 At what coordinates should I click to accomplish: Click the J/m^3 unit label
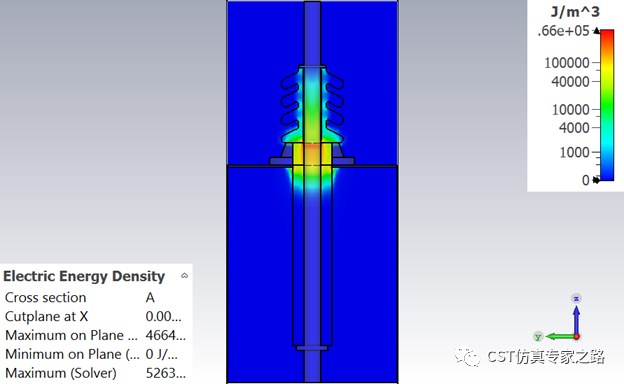pyautogui.click(x=575, y=12)
